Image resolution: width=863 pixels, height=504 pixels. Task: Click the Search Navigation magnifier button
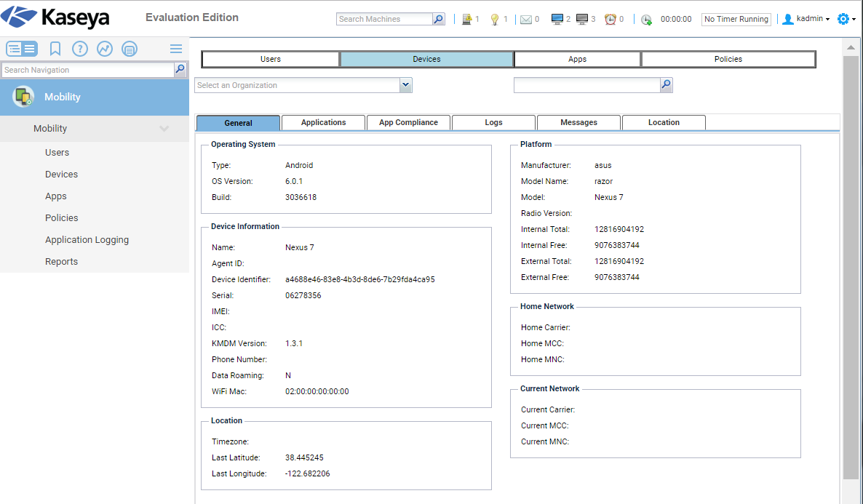180,69
